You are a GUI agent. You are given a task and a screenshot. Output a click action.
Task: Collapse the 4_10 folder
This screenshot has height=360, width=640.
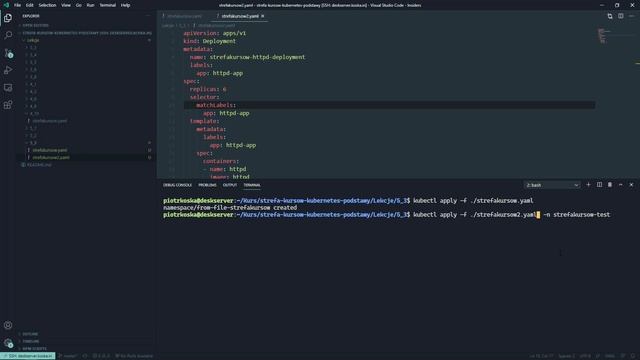click(34, 113)
